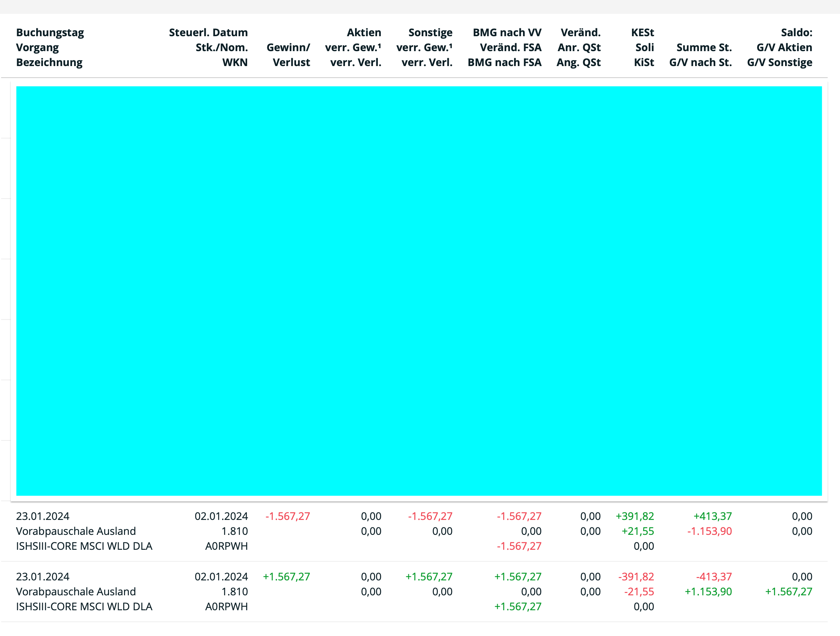Click the large cyan highlighted block
This screenshot has width=840, height=636.
(419, 291)
